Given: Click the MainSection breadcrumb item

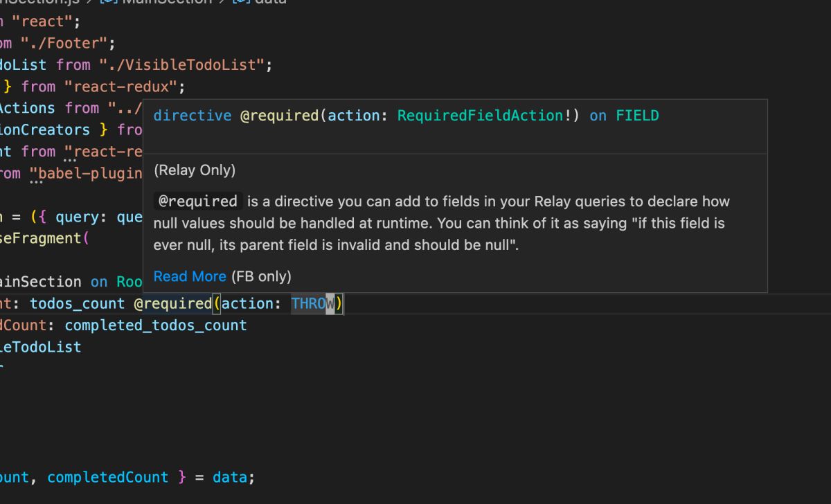Looking at the screenshot, I should 166,1.
